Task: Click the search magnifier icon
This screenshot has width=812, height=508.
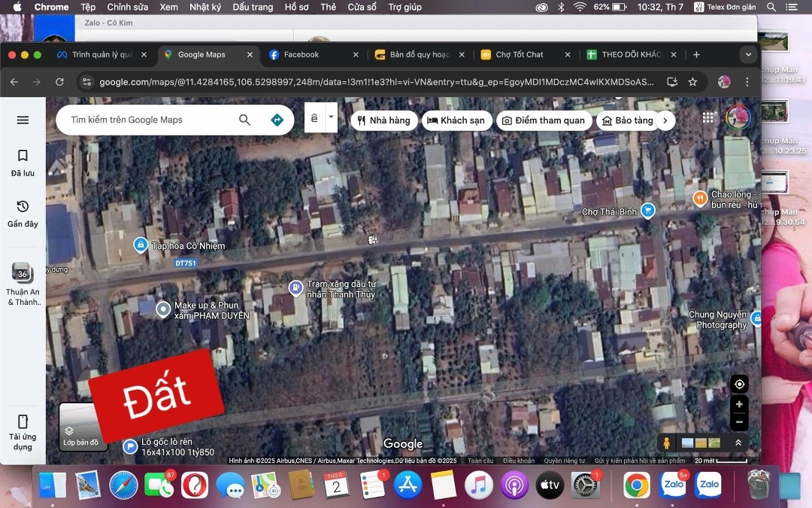Action: pos(244,120)
